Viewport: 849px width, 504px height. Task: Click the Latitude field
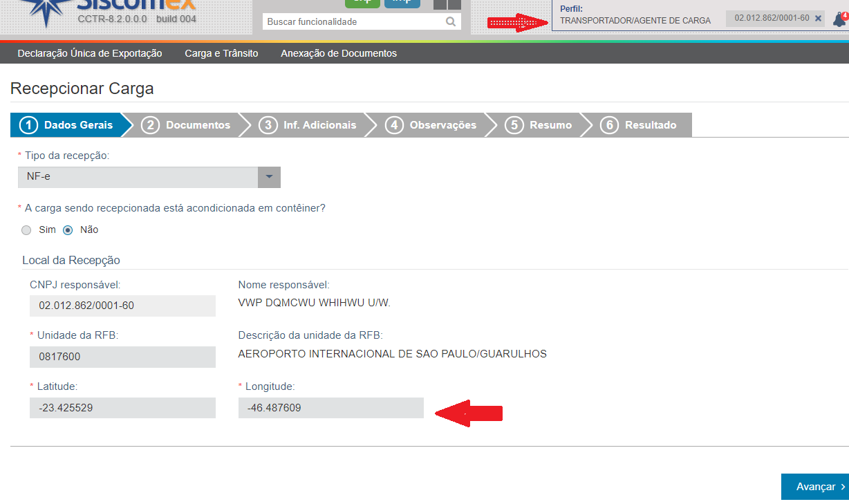point(122,408)
